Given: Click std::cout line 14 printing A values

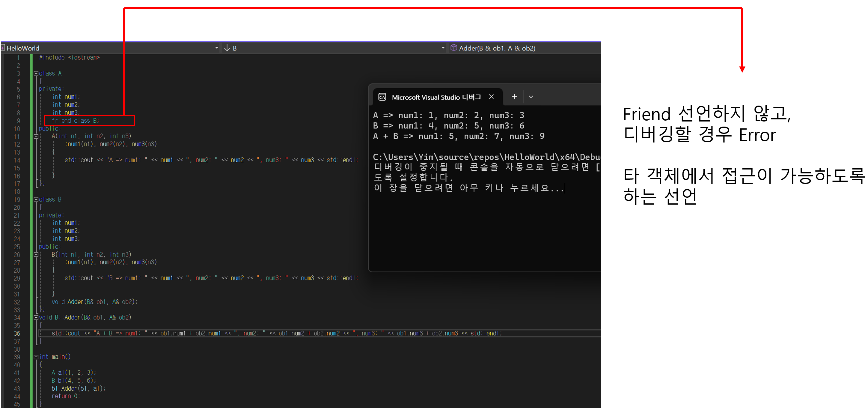Looking at the screenshot, I should tap(211, 160).
